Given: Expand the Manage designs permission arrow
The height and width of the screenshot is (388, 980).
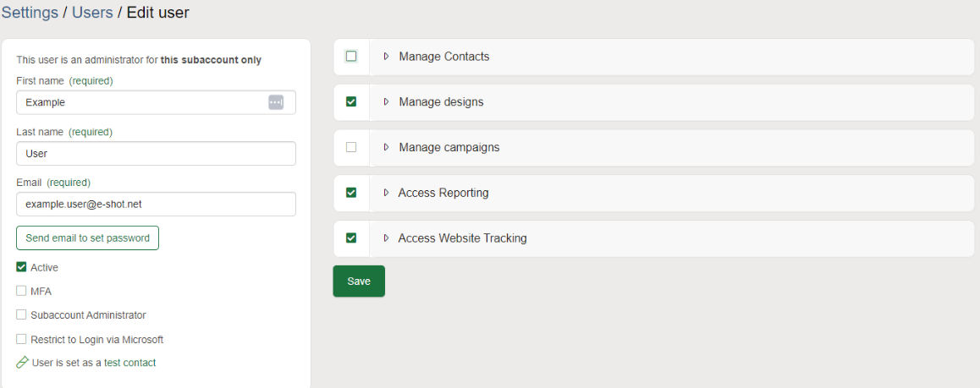Looking at the screenshot, I should click(386, 102).
